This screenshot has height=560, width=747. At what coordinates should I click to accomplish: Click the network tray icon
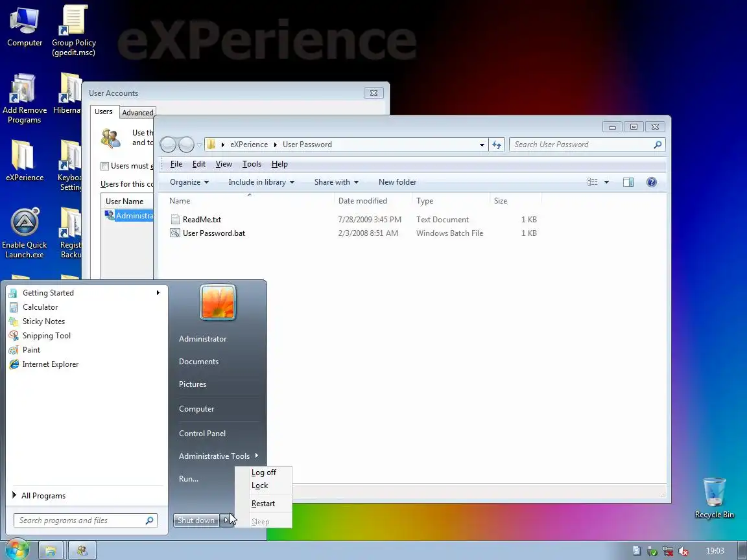point(667,551)
